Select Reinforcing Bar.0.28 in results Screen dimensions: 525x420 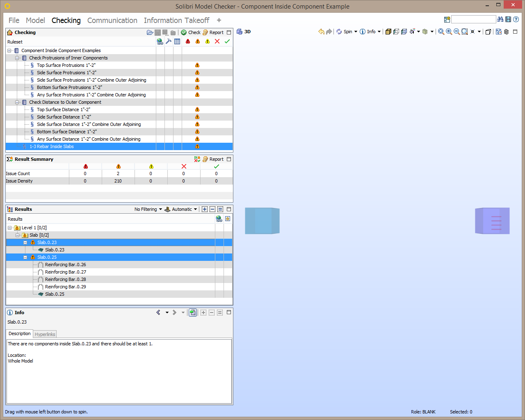point(65,279)
